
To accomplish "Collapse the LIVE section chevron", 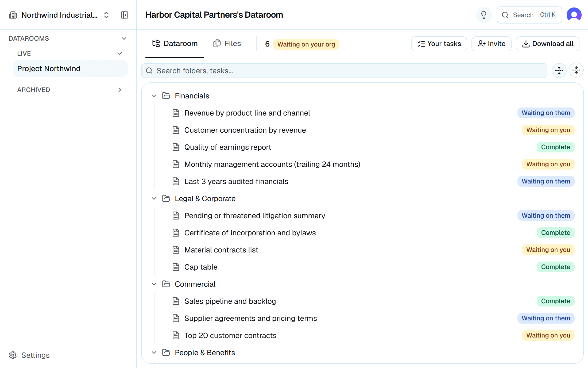I will pos(120,53).
